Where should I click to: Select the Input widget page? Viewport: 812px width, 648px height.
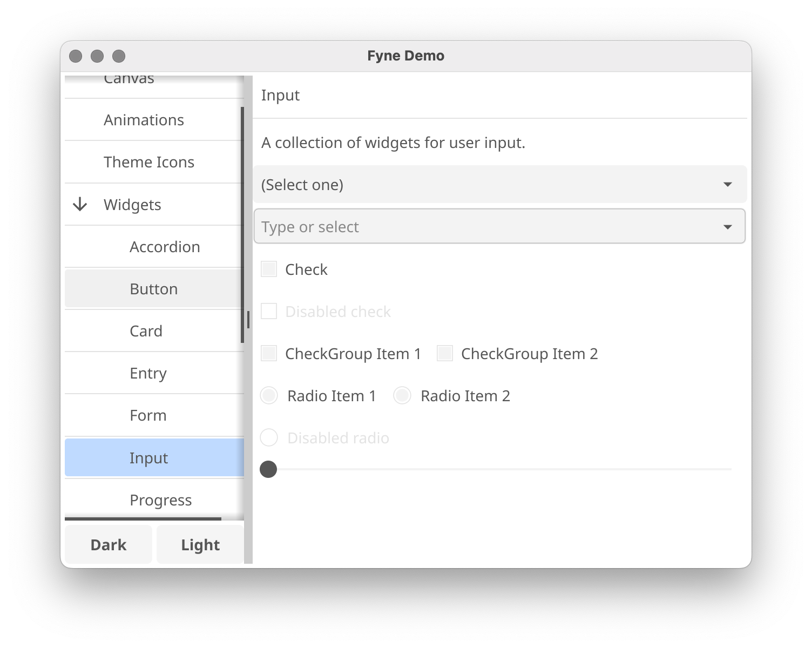coord(154,458)
